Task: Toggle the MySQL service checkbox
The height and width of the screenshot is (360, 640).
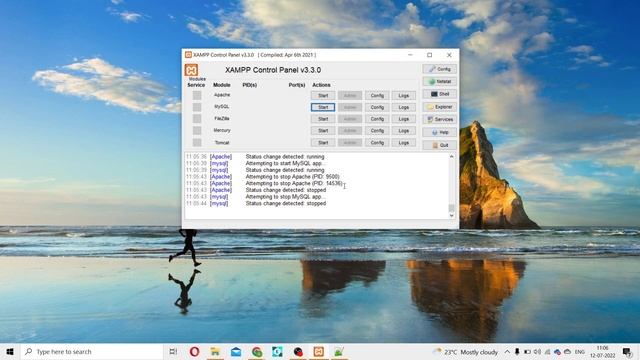Action: click(x=197, y=107)
